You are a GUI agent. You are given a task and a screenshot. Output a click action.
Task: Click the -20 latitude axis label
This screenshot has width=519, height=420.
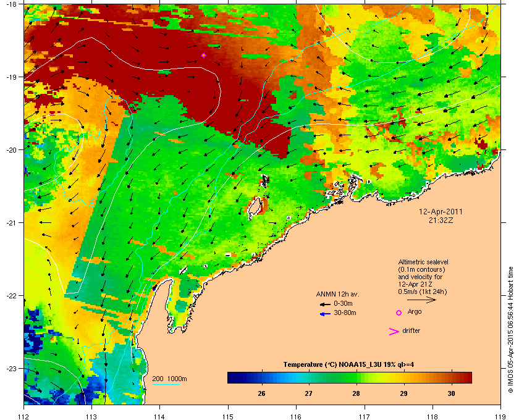(x=12, y=149)
